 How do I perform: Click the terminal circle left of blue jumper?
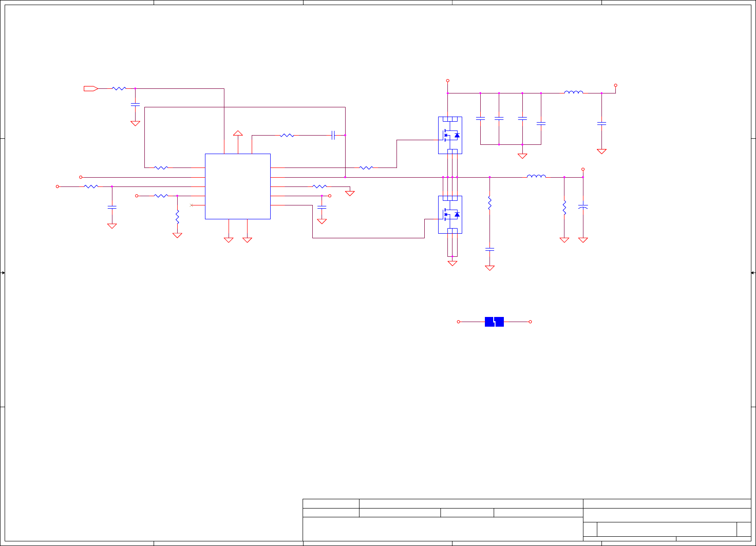(459, 322)
